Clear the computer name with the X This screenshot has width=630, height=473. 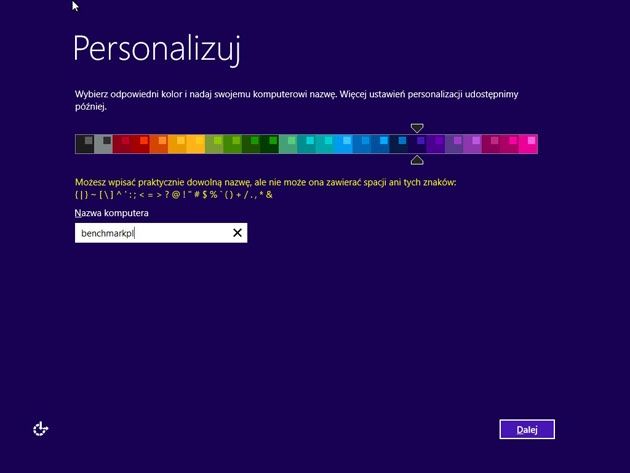tap(237, 233)
